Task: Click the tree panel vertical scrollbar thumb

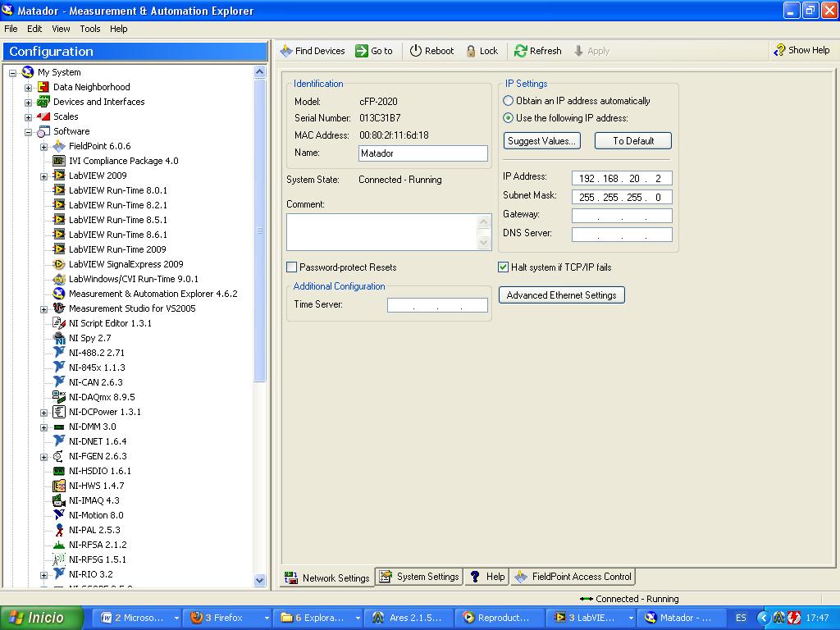Action: [x=260, y=231]
